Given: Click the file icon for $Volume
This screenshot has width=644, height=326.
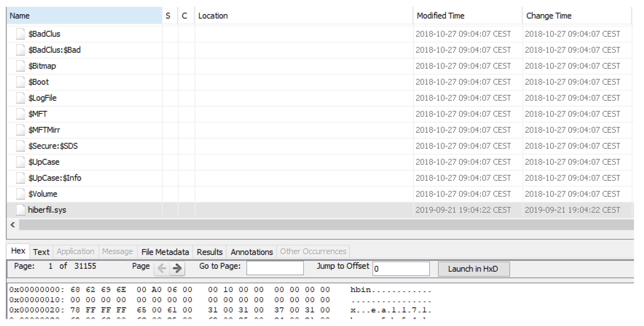Looking at the screenshot, I should pyautogui.click(x=20, y=194).
